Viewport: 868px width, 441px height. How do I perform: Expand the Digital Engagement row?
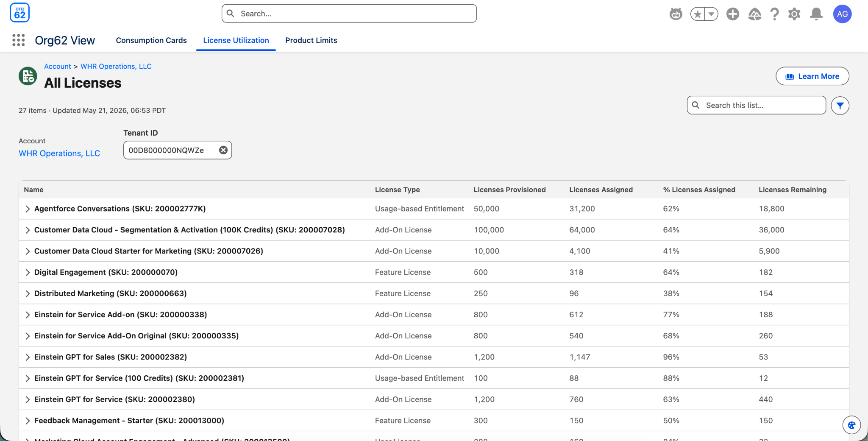(28, 272)
